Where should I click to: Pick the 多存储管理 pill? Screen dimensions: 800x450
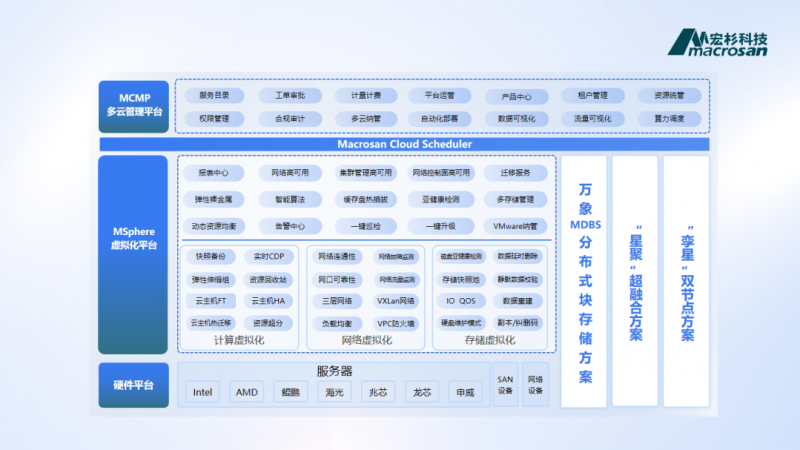(515, 199)
